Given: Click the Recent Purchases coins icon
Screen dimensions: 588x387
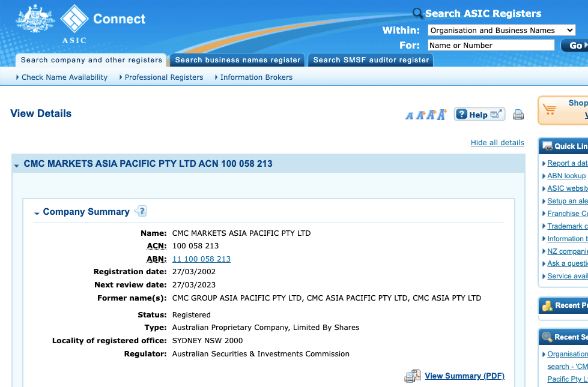Looking at the screenshot, I should point(548,306).
